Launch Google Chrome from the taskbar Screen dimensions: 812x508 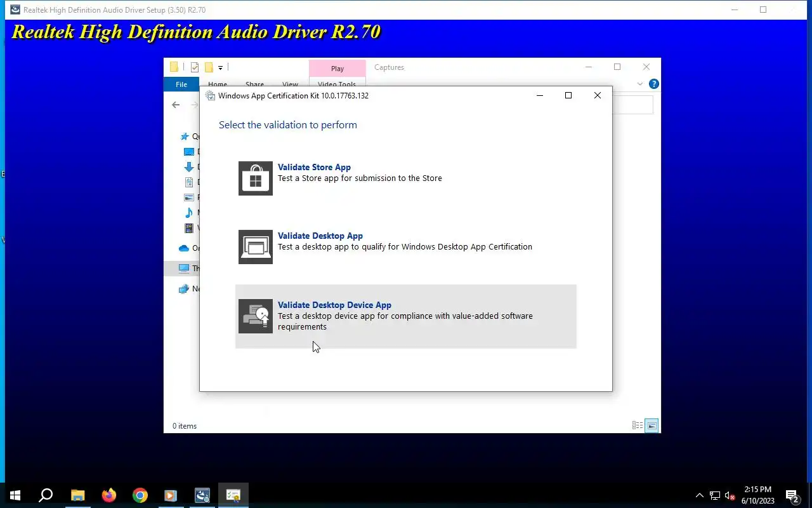pos(140,495)
